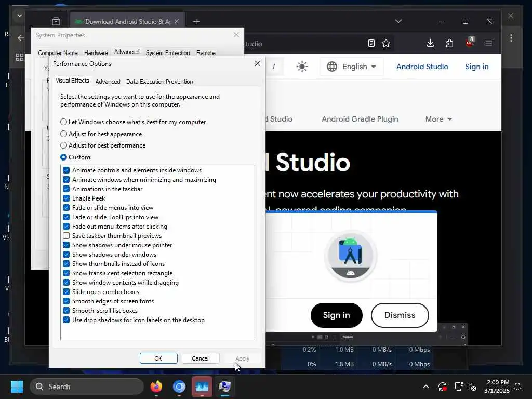Expand the top-left chevron dropdown
This screenshot has height=399, width=532.
pyautogui.click(x=19, y=15)
